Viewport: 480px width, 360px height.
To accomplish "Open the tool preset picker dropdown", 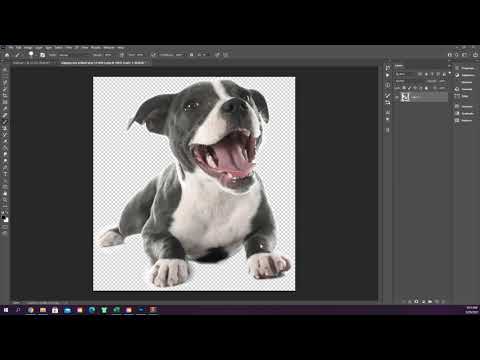I will [x=18, y=55].
